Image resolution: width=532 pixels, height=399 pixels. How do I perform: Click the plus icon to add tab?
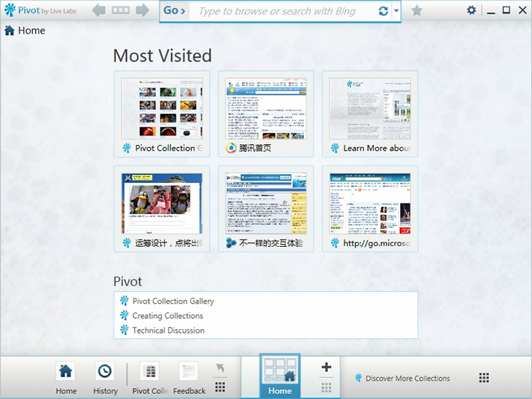click(x=326, y=368)
